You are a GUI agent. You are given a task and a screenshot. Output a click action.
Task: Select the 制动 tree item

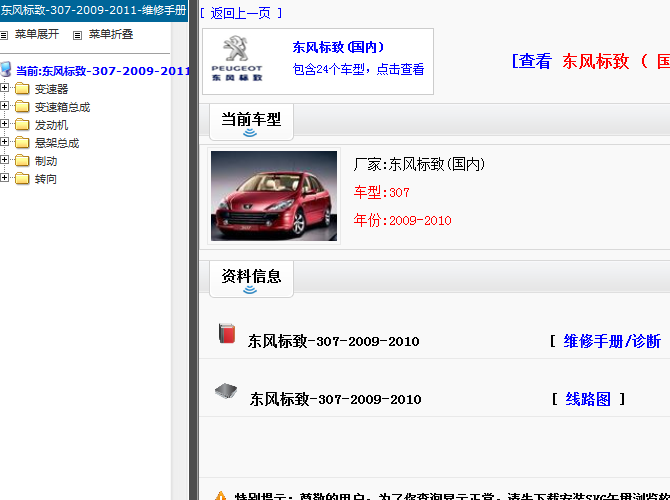[x=46, y=161]
